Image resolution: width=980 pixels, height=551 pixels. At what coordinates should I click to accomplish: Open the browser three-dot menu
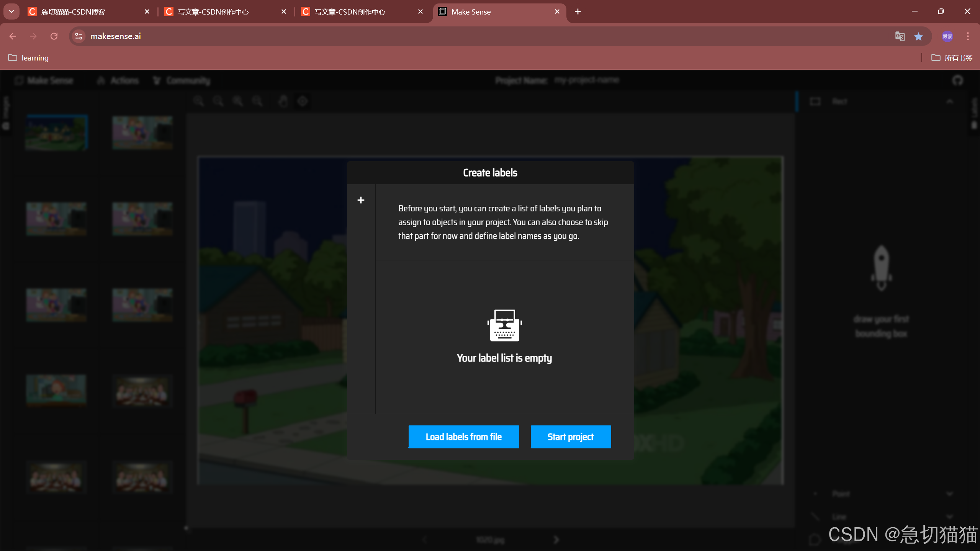[968, 36]
